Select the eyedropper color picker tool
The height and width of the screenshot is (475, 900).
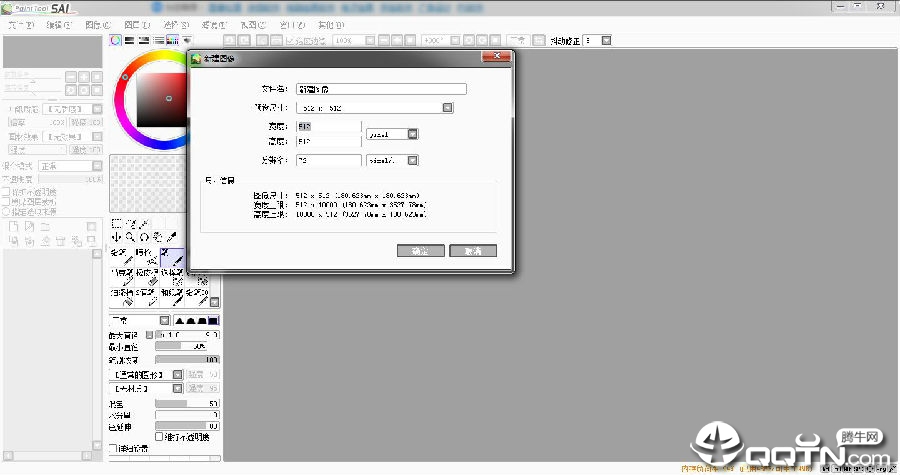click(172, 237)
